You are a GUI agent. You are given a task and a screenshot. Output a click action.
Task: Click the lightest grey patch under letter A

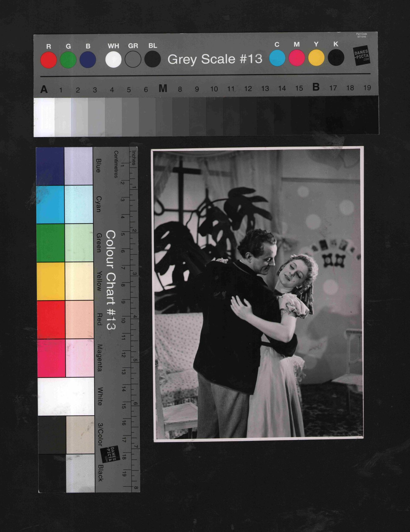coord(44,117)
